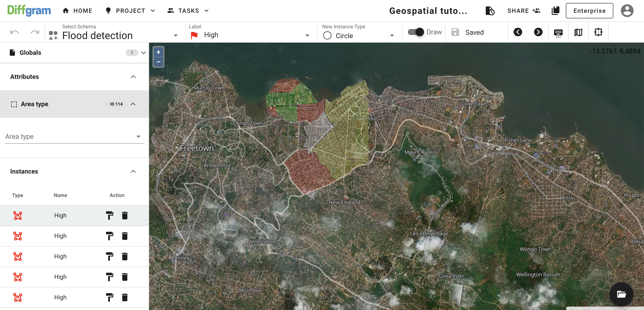This screenshot has height=310, width=644.
Task: Go to previous file arrow
Action: (518, 32)
